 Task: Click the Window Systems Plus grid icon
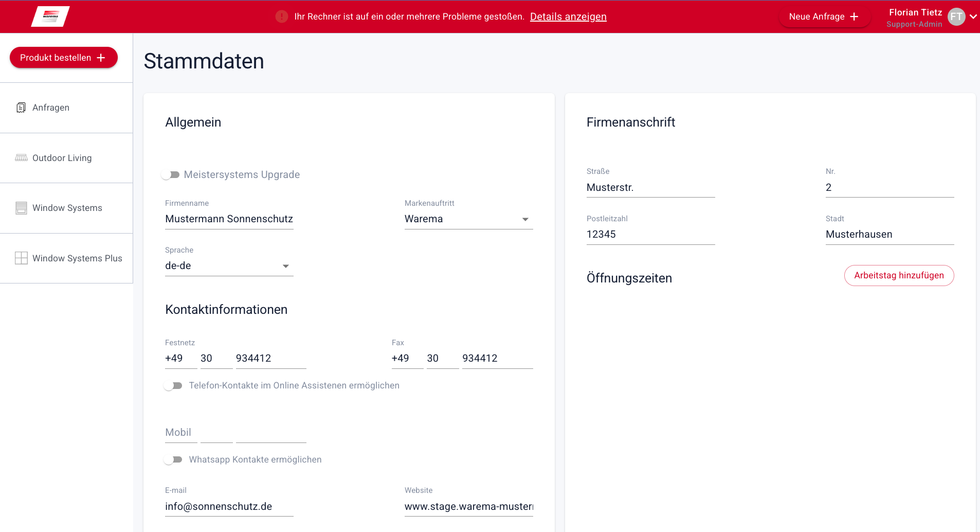[x=21, y=258]
